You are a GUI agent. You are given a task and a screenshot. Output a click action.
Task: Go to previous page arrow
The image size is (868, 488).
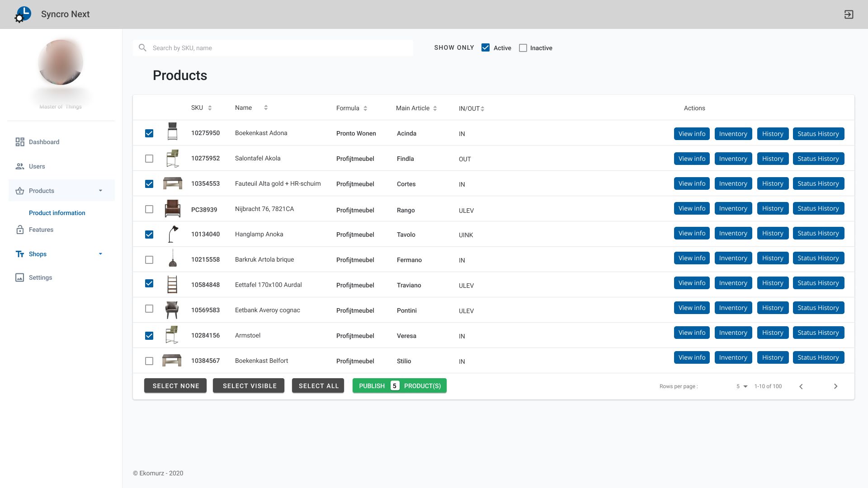click(801, 386)
